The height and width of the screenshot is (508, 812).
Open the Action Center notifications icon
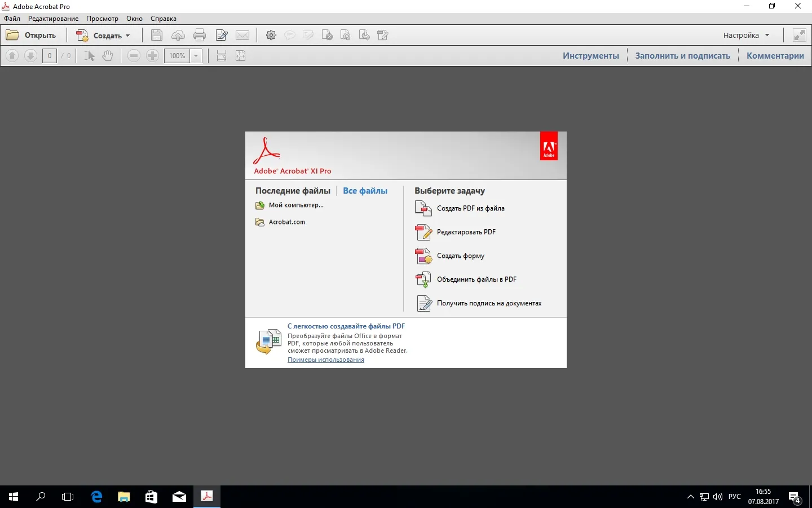coord(795,497)
